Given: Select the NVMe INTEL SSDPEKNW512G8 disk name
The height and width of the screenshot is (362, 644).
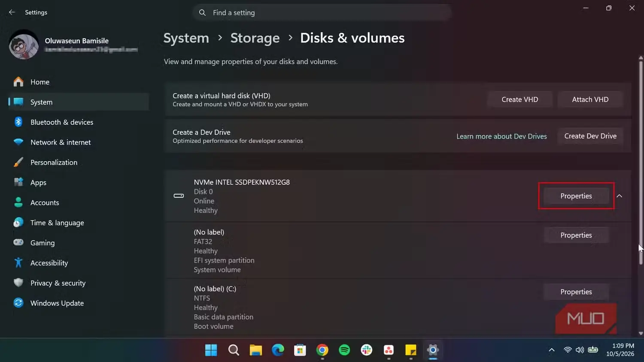Looking at the screenshot, I should click(242, 182).
